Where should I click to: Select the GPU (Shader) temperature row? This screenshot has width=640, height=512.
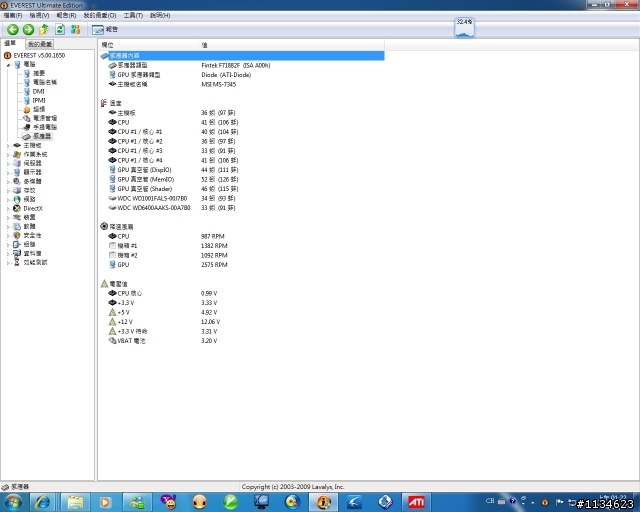[x=241, y=189]
